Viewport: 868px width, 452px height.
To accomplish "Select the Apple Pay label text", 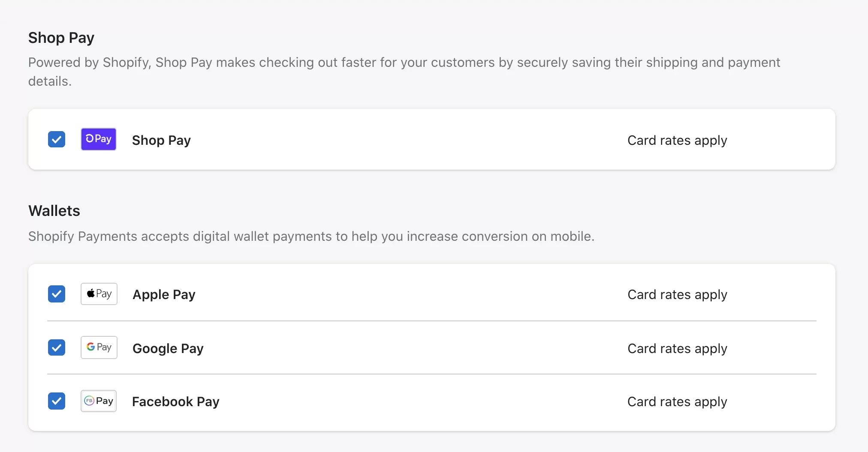I will coord(164,294).
